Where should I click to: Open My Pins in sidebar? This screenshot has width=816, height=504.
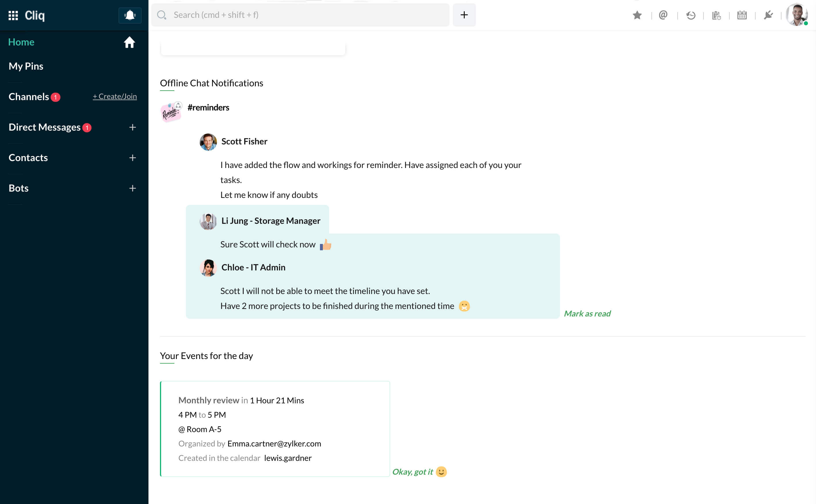26,66
